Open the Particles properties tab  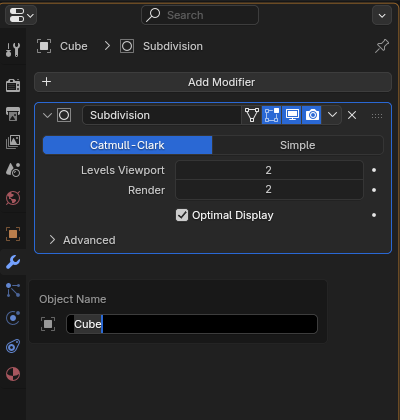click(13, 290)
